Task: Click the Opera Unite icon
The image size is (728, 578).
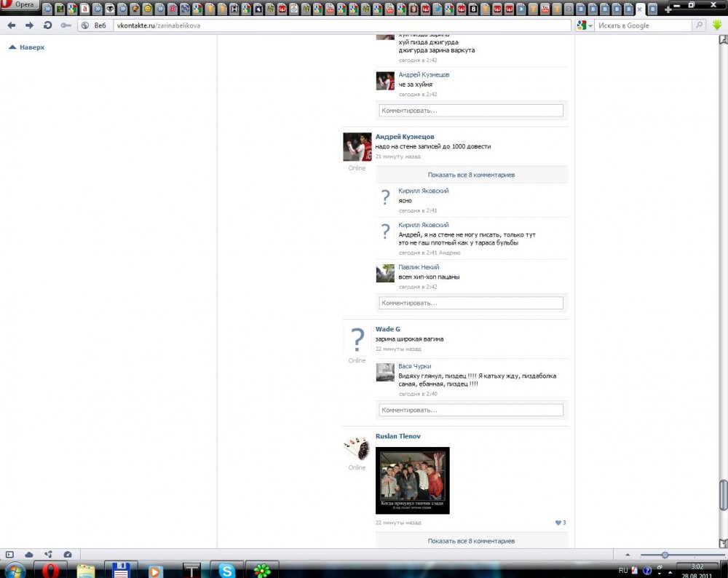Action: (48, 554)
